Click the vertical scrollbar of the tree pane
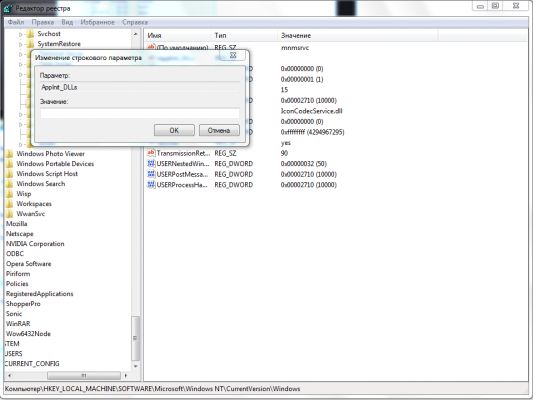This screenshot has height=400, width=533. (x=136, y=200)
